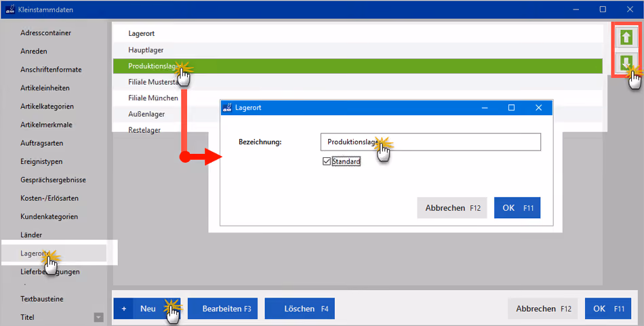Minimize the Lagerort dialog

pyautogui.click(x=485, y=108)
